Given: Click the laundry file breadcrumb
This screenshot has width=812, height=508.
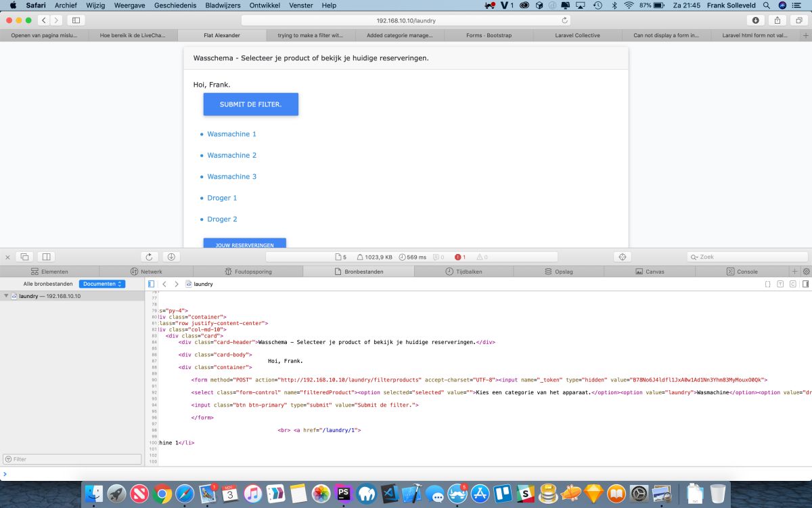Looking at the screenshot, I should point(199,284).
